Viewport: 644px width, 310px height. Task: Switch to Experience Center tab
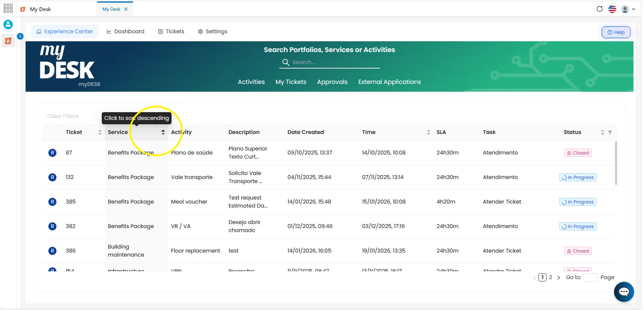click(65, 32)
